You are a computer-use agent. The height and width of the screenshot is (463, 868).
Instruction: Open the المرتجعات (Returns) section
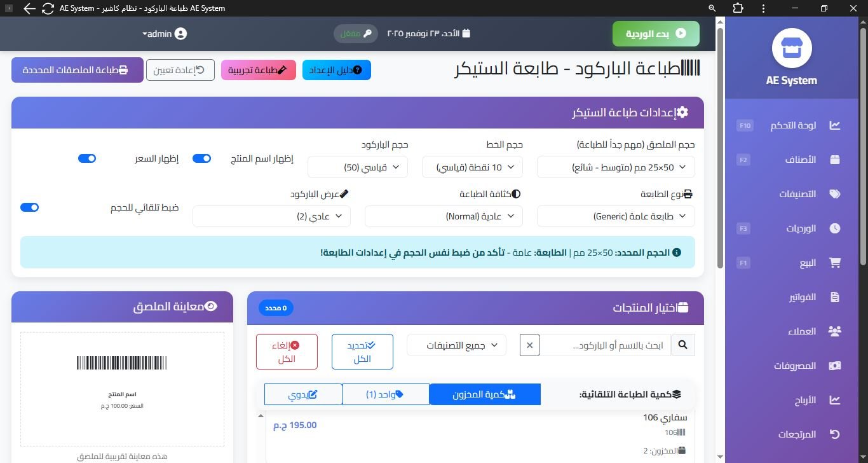(835, 434)
